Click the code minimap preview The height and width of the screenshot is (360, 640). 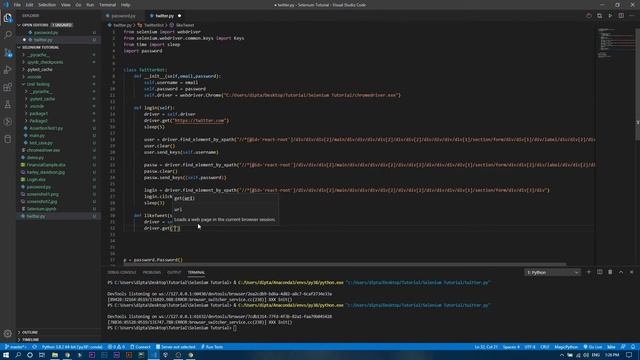pos(616,44)
